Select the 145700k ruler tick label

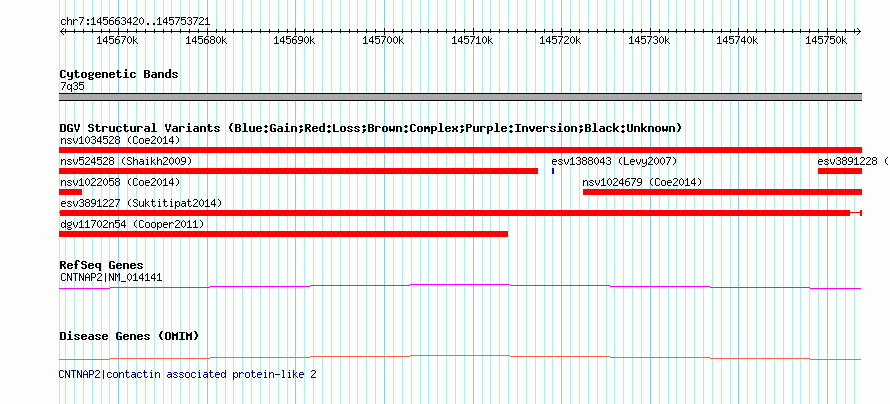tap(383, 40)
